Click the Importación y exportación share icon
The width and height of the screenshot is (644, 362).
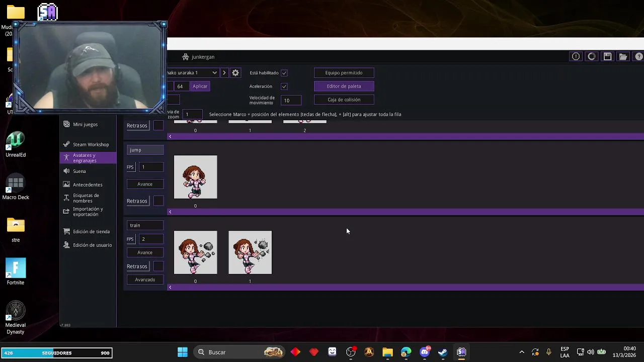66,212
